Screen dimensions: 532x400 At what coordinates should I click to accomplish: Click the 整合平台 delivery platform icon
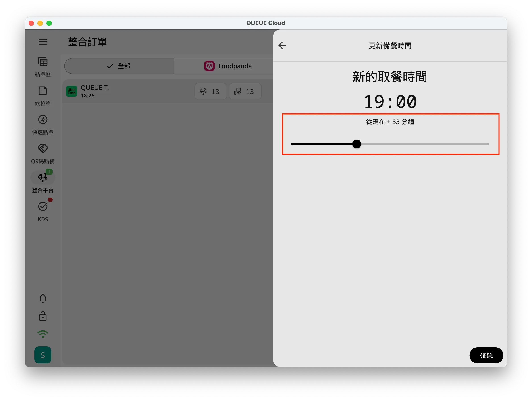[x=43, y=177]
